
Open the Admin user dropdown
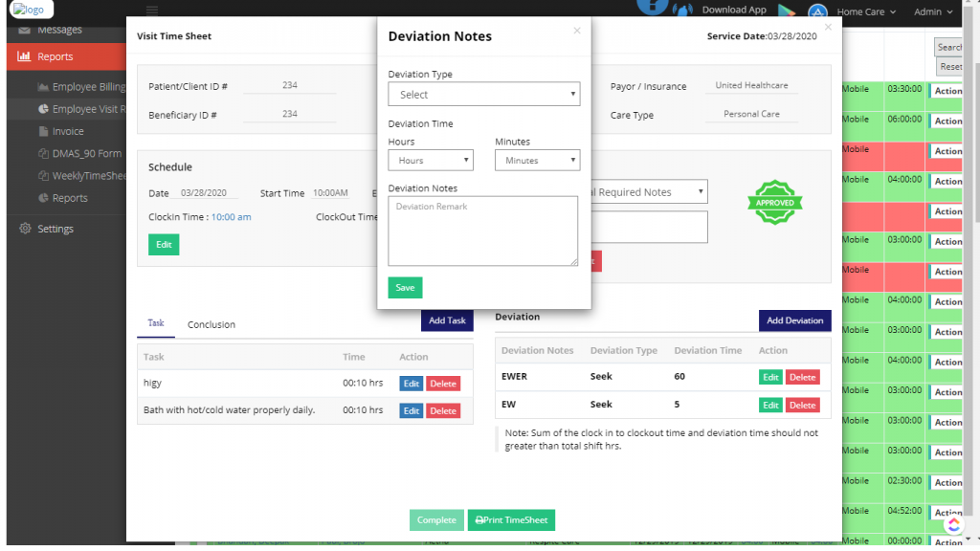click(x=933, y=11)
